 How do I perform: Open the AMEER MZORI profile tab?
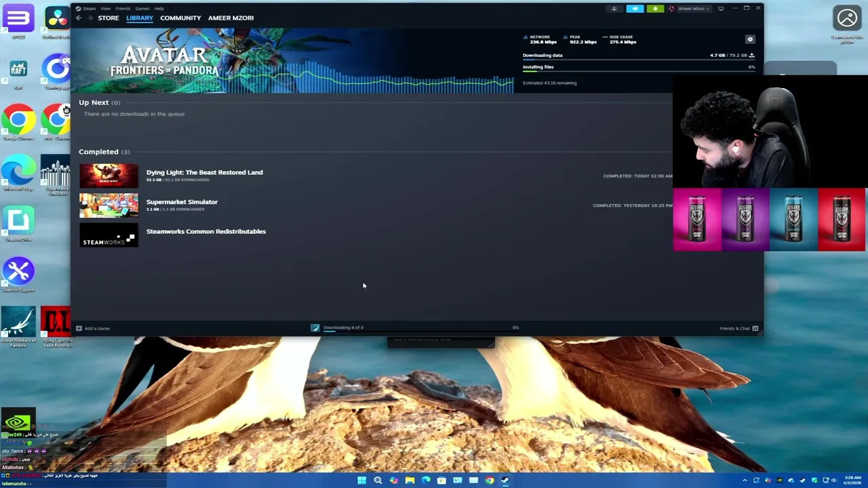click(231, 18)
